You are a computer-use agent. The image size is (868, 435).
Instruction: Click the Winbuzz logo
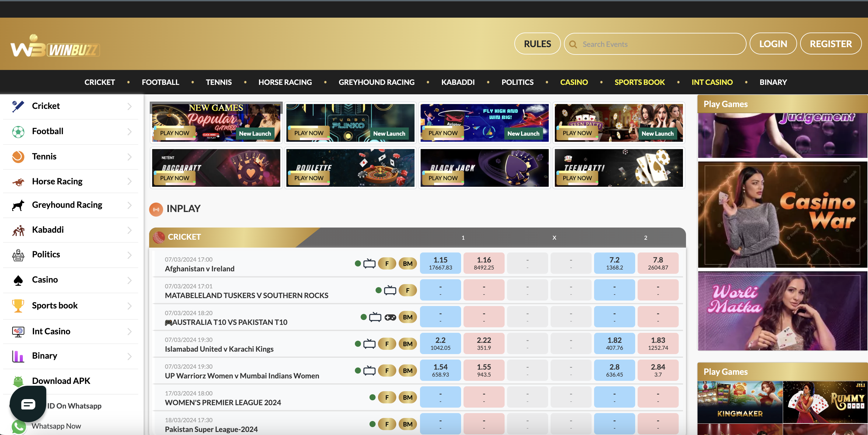[x=55, y=46]
